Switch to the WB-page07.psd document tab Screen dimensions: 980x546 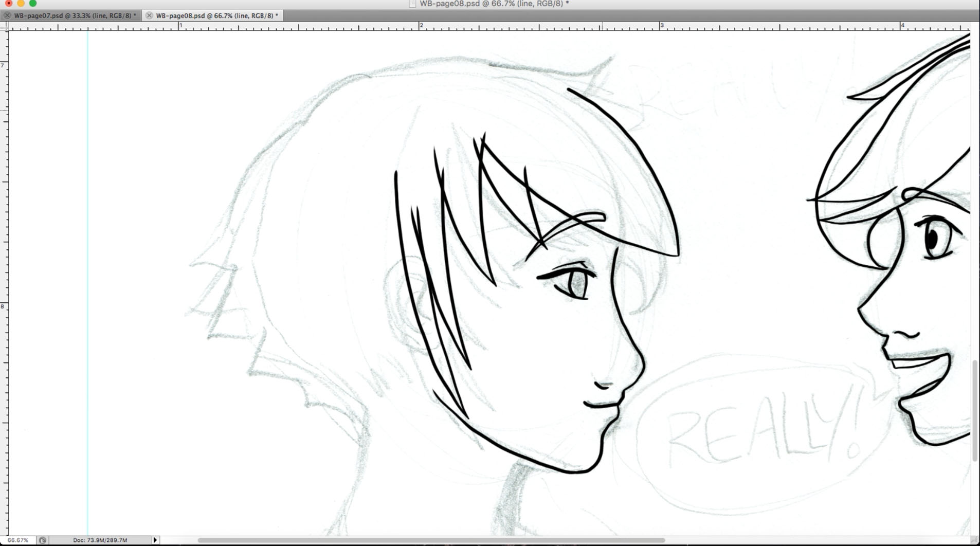point(75,15)
